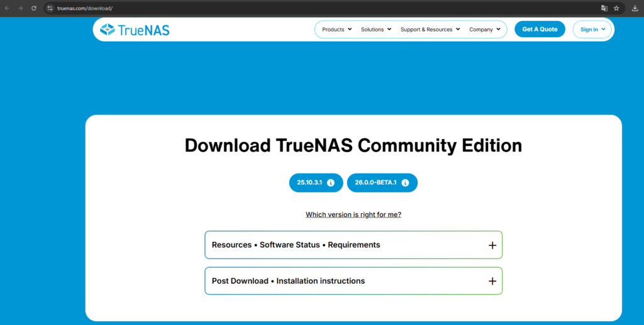Click the Get A Quote button
This screenshot has height=325, width=644.
point(540,29)
